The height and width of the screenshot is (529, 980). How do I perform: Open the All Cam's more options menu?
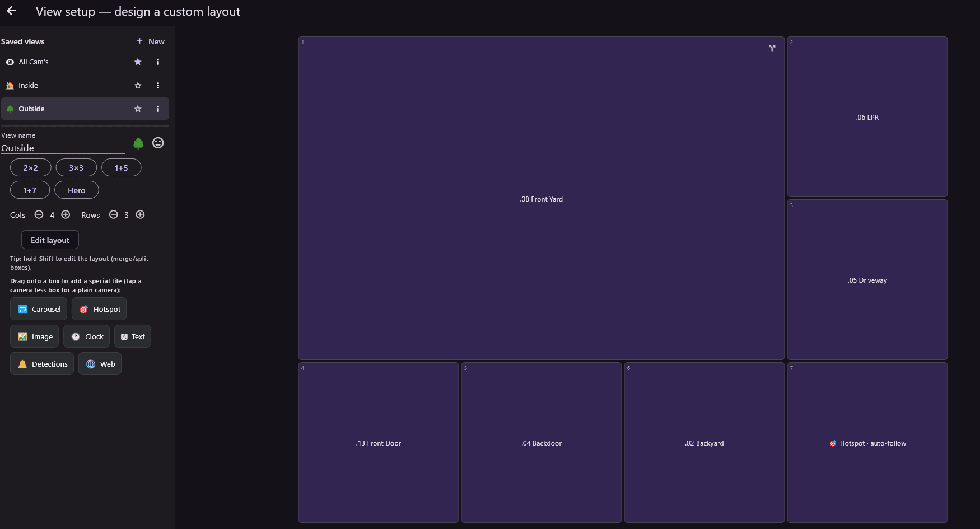[x=158, y=62]
